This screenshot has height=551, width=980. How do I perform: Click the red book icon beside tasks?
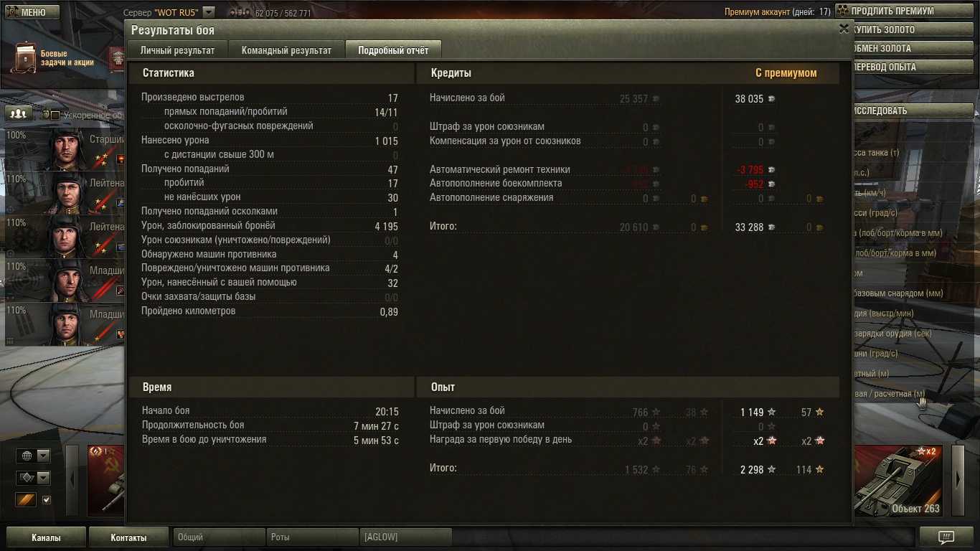[116, 59]
